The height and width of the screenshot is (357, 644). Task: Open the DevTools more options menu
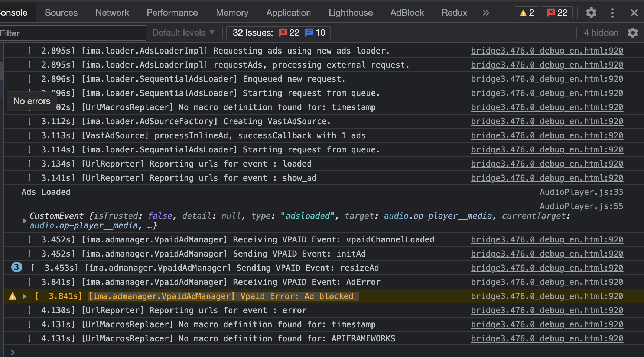(x=612, y=13)
